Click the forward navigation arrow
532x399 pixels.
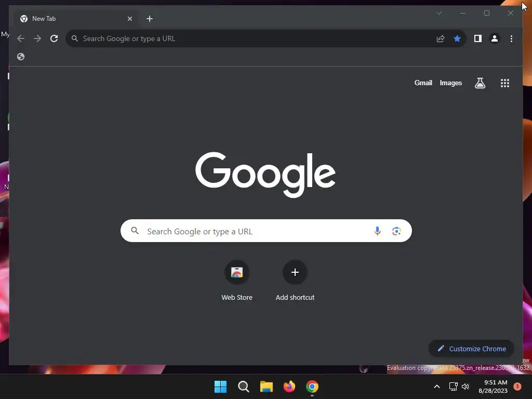(37, 38)
